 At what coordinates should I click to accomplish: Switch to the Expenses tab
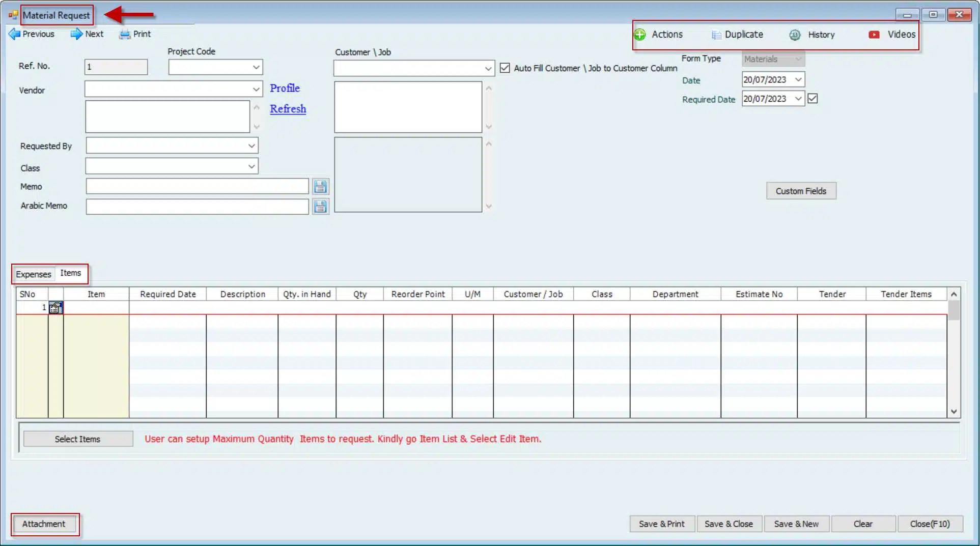34,274
